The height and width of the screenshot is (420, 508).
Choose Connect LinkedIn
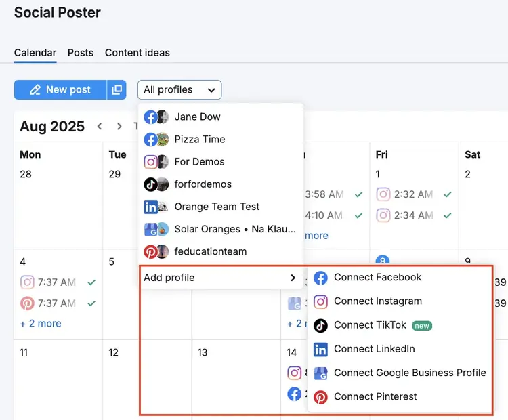400,349
